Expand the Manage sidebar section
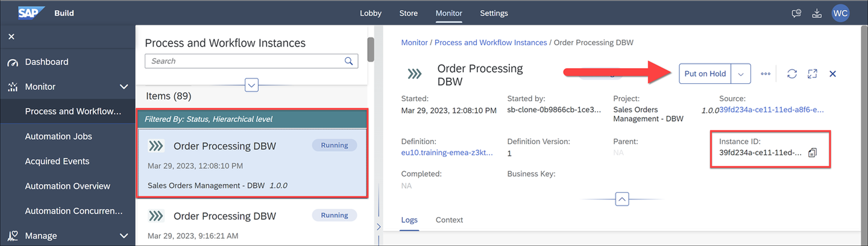 click(124, 236)
